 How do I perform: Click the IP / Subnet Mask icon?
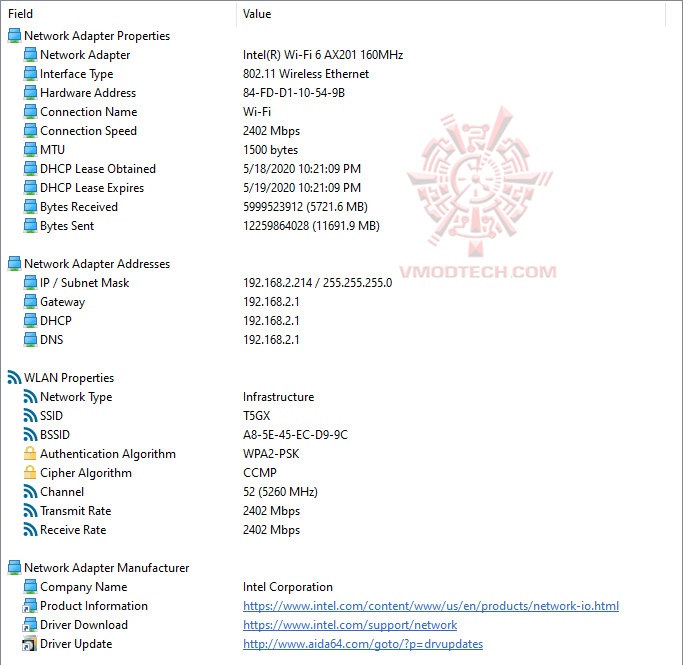[30, 283]
